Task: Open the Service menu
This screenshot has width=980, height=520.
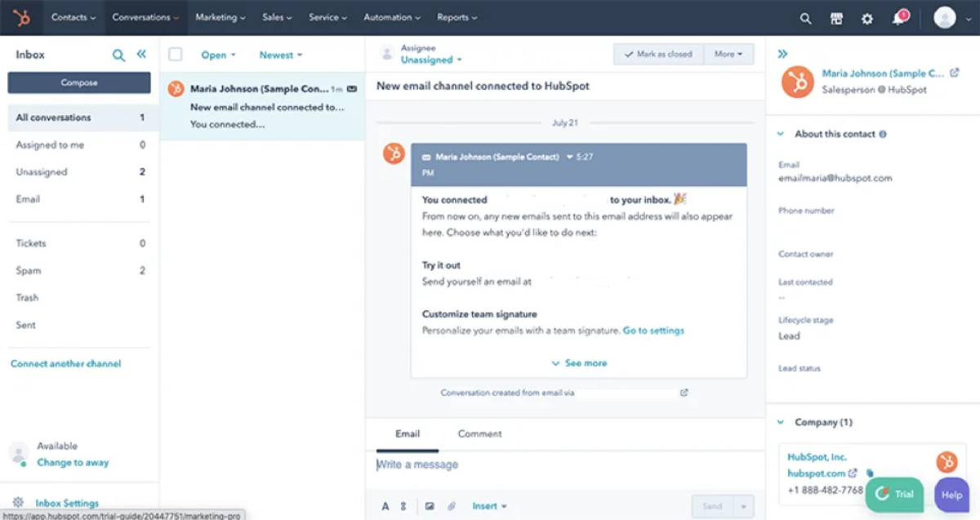Action: click(327, 17)
